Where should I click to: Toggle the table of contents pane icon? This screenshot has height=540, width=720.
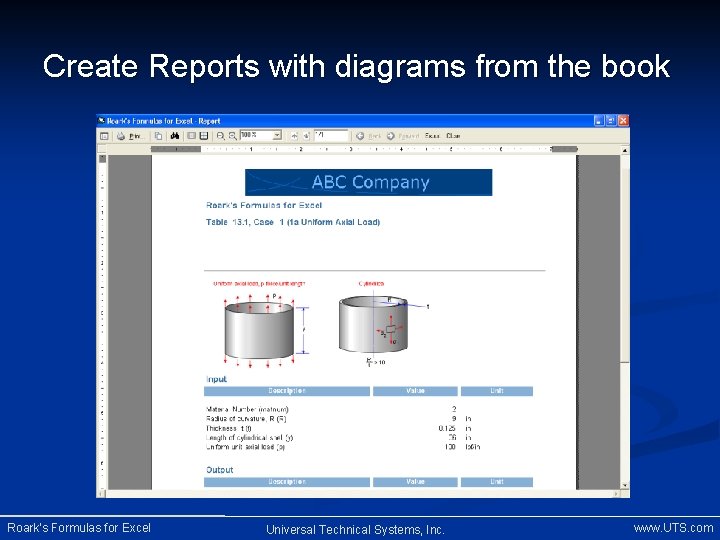(105, 136)
